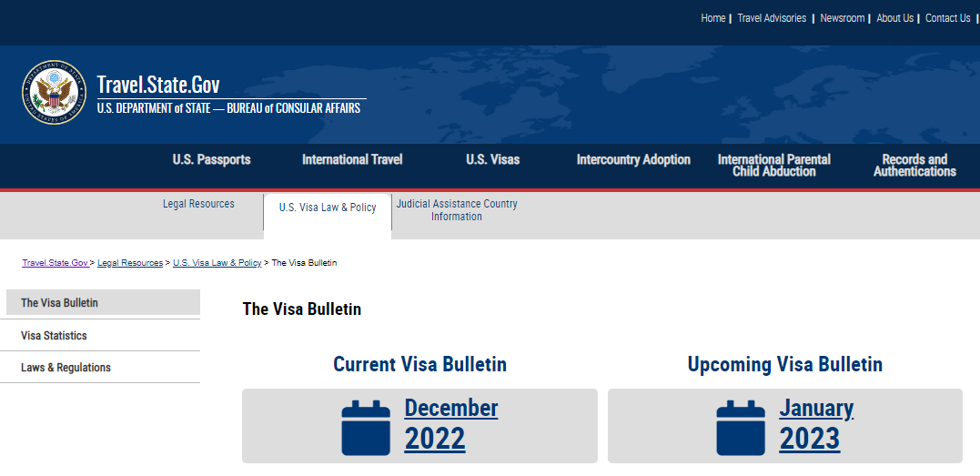The width and height of the screenshot is (980, 476).
Task: Open the December 2022 visa bulletin link
Action: tap(450, 423)
